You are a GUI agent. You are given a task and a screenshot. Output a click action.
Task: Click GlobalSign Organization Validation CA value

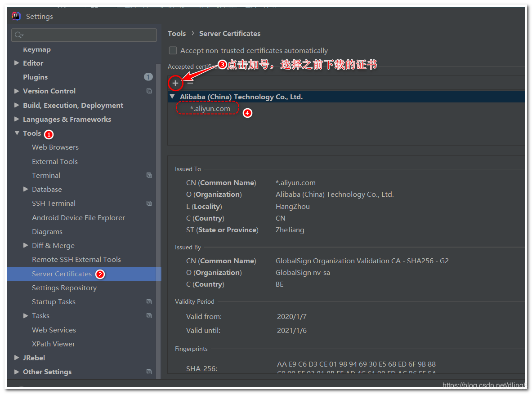[362, 261]
